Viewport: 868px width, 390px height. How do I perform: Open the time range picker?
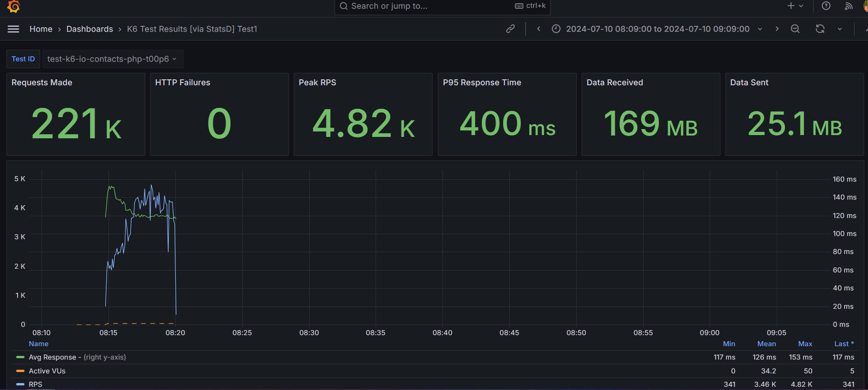(657, 29)
